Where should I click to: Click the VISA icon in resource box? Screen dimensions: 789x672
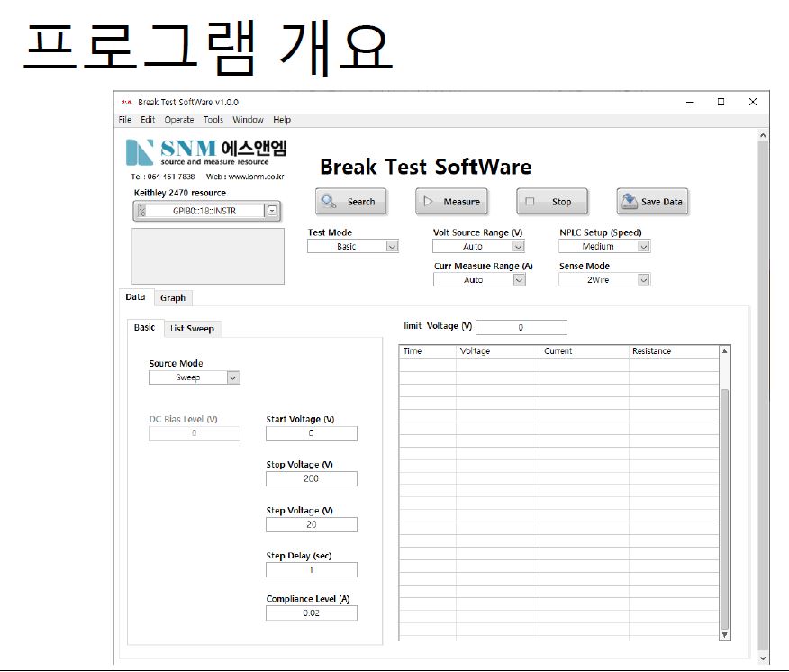[141, 211]
